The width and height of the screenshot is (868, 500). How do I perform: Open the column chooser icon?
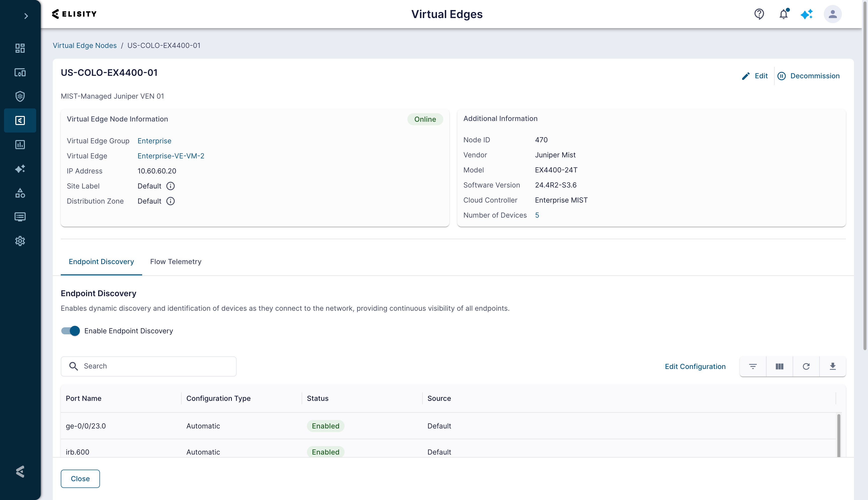point(779,366)
